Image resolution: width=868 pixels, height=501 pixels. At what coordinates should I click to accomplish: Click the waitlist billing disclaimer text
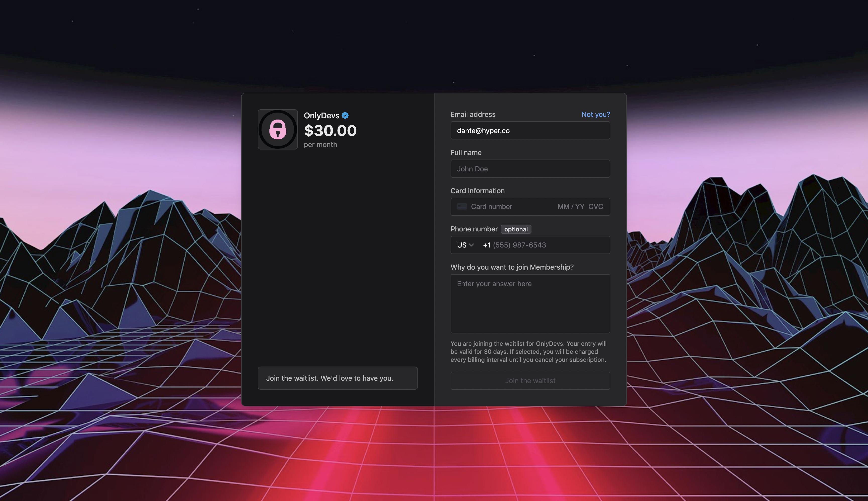click(x=529, y=352)
